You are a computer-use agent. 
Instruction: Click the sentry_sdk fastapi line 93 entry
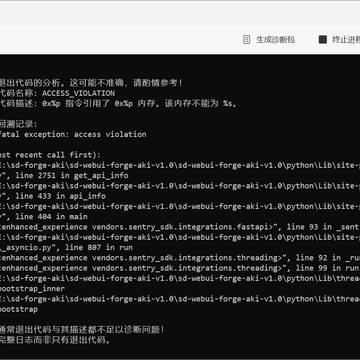180,227
